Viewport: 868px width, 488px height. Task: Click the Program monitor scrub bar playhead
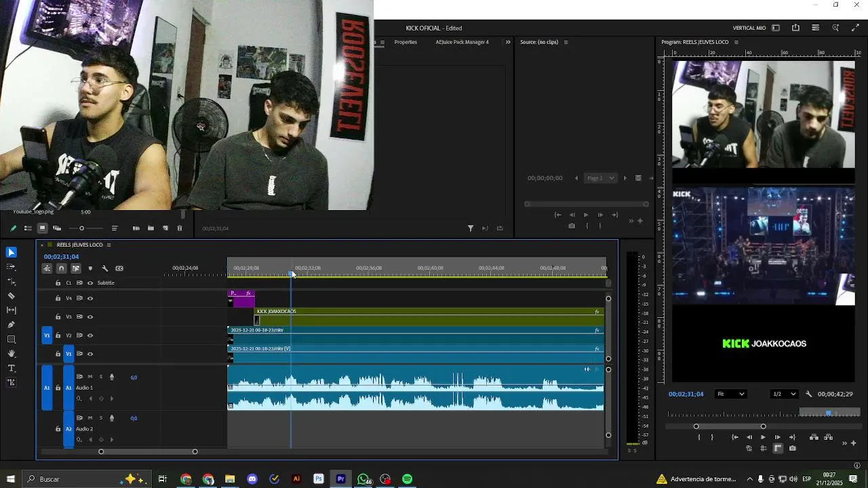(x=828, y=412)
